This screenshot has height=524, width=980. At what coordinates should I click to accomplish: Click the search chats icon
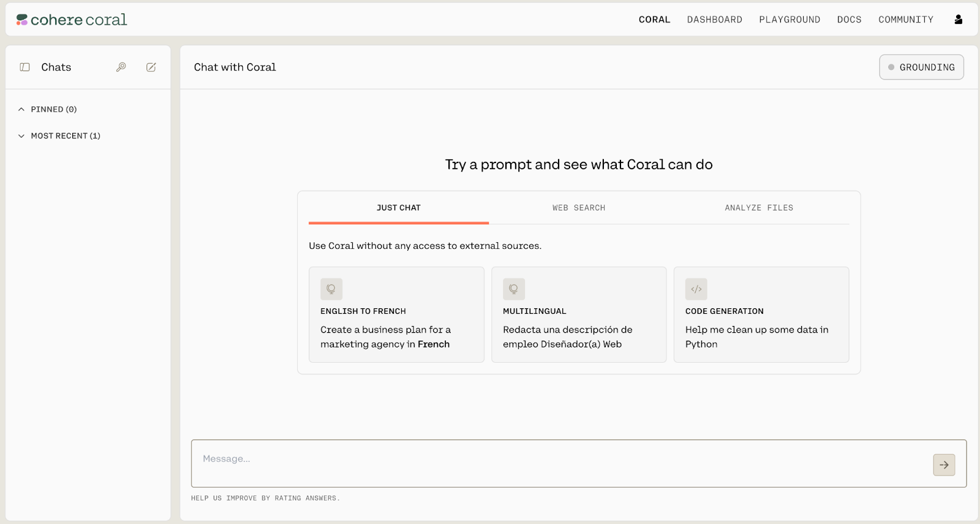[121, 67]
